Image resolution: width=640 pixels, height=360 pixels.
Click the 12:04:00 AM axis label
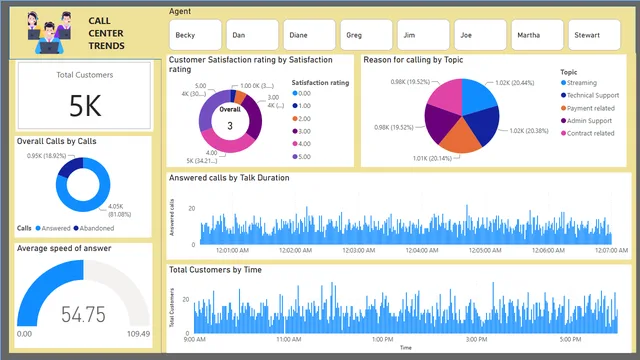tap(422, 250)
